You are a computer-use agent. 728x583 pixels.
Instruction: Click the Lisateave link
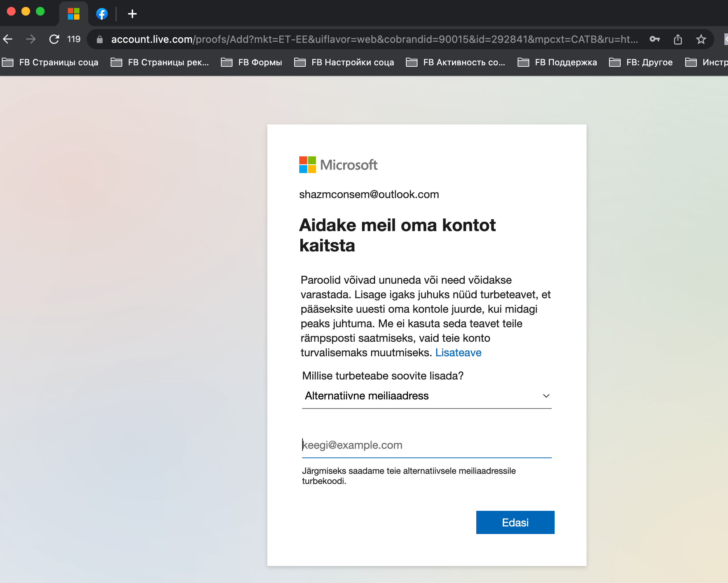458,353
